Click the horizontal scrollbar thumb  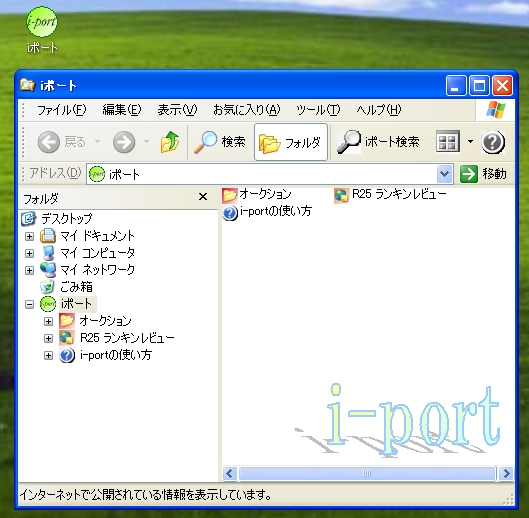(x=367, y=473)
